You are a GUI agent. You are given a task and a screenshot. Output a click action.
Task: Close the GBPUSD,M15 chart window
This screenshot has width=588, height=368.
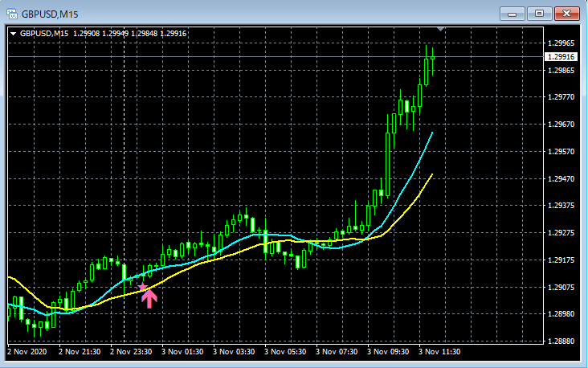567,14
